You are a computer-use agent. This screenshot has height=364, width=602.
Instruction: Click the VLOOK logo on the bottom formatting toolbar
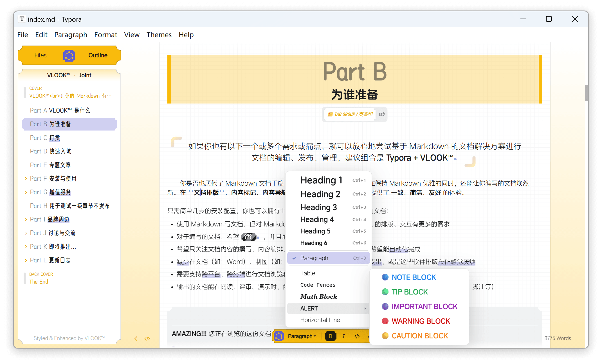(279, 336)
